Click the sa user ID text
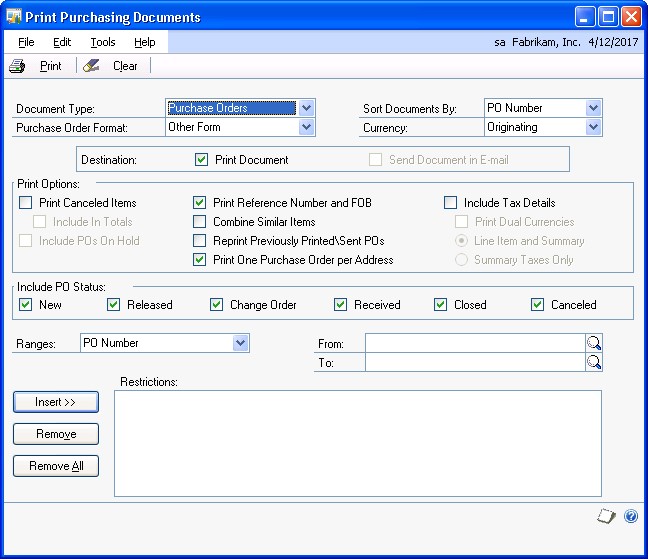Image resolution: width=648 pixels, height=559 pixels. tap(500, 42)
